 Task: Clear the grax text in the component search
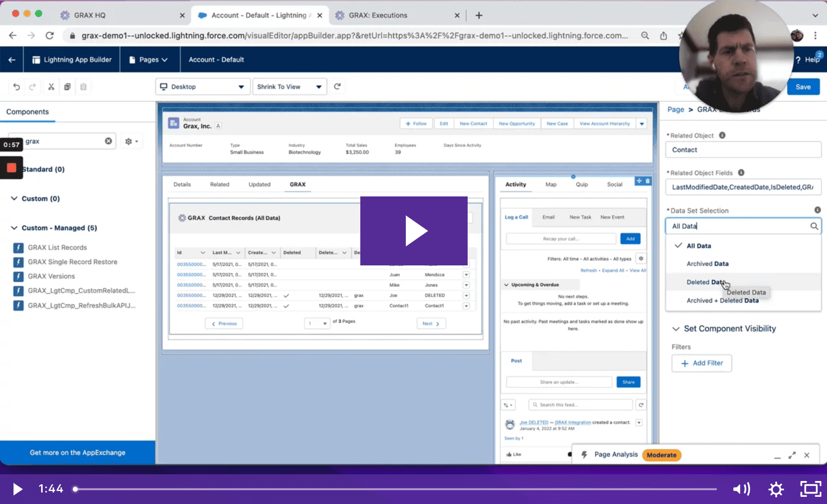click(x=109, y=141)
